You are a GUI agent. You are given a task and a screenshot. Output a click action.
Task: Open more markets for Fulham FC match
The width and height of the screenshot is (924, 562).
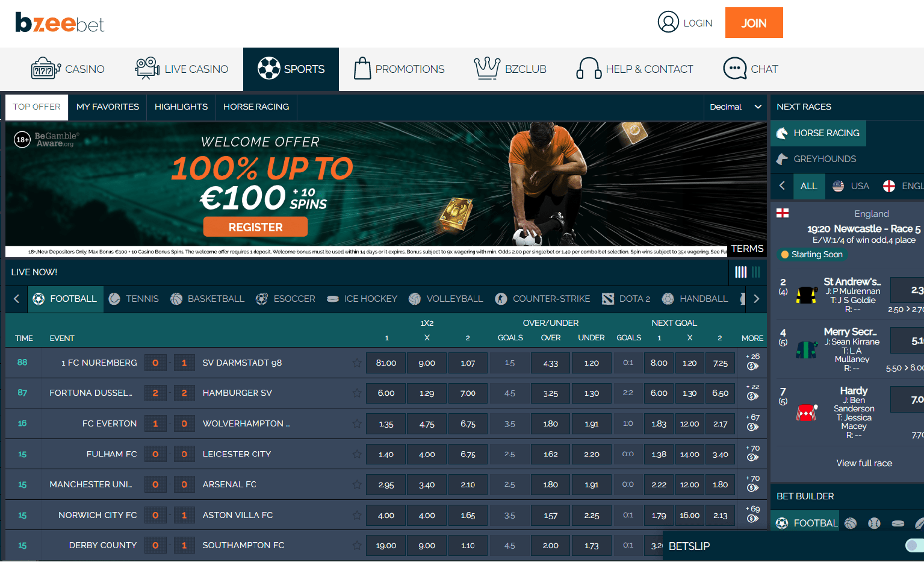click(752, 454)
